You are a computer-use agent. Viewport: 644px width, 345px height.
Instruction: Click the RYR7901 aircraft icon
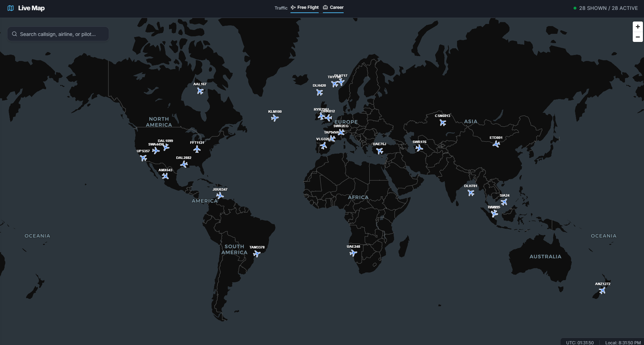pos(321,116)
